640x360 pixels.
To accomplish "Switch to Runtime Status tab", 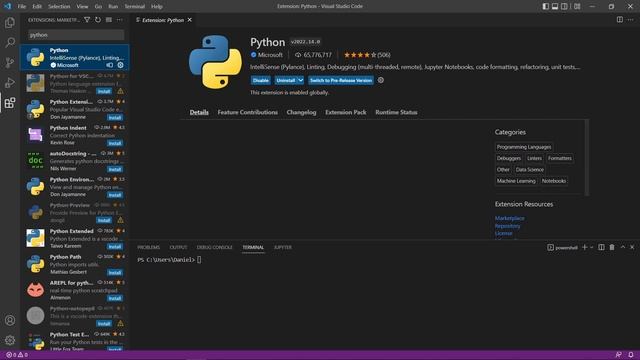I will point(396,112).
